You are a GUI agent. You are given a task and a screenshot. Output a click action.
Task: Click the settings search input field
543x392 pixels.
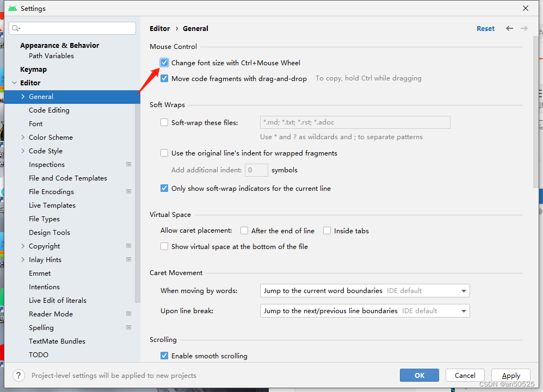[x=72, y=28]
